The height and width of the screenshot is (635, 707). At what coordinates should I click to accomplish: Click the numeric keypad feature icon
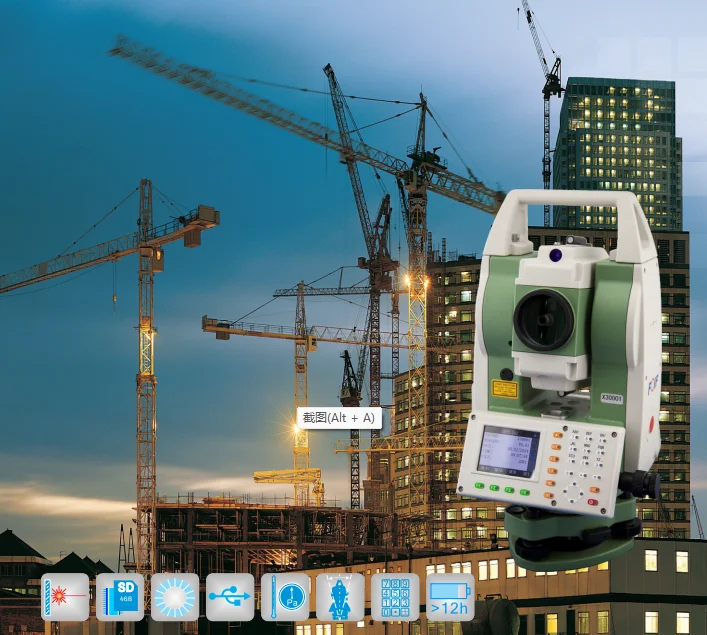pyautogui.click(x=395, y=597)
